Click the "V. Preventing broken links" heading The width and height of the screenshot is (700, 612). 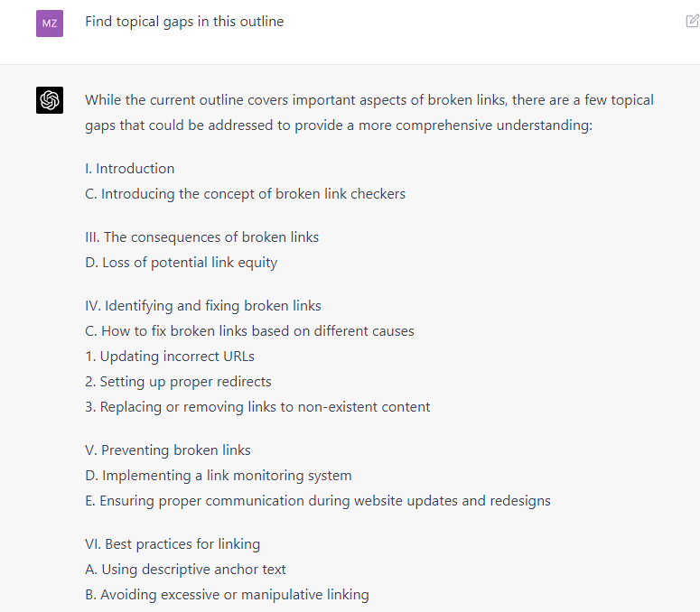click(x=168, y=450)
